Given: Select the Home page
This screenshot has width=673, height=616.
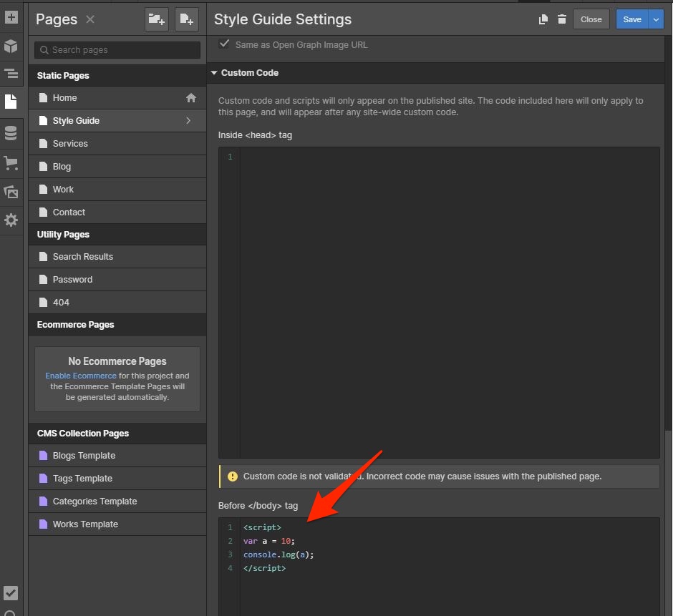Looking at the screenshot, I should [117, 98].
